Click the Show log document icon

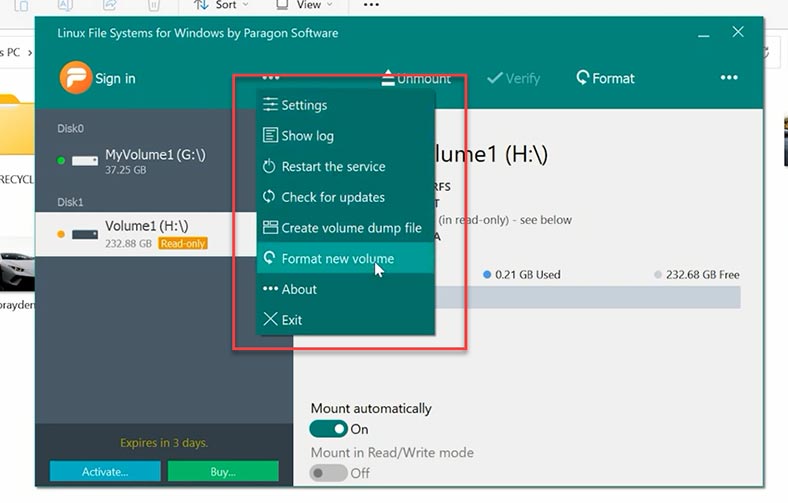[270, 135]
